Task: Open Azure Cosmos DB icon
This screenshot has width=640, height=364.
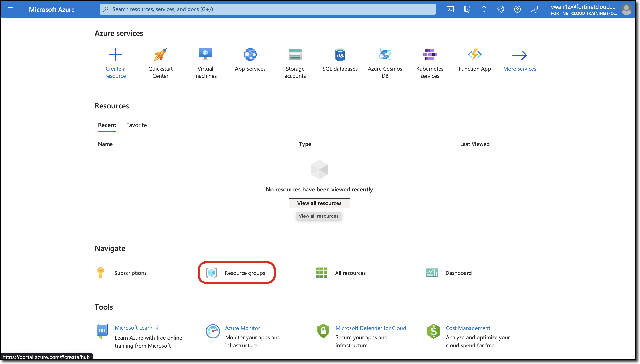Action: pyautogui.click(x=385, y=55)
